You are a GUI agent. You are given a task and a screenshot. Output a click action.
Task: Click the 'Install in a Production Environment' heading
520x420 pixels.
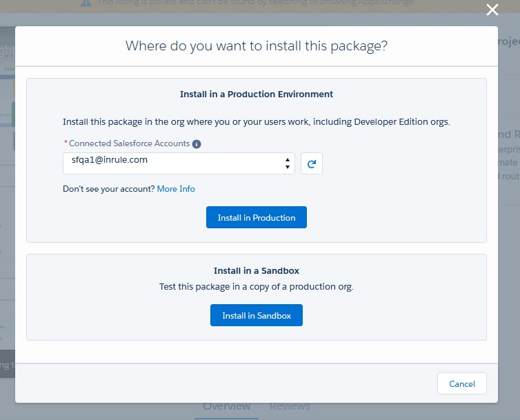[257, 94]
